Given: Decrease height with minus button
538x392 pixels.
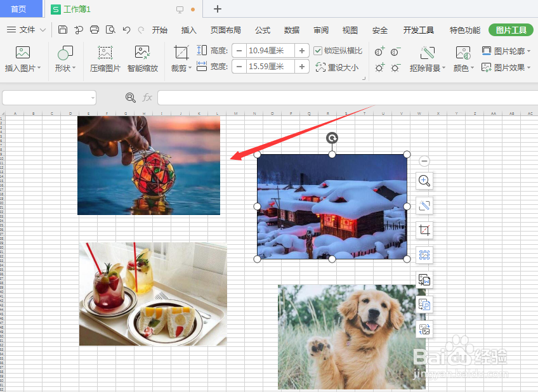Looking at the screenshot, I should 239,51.
